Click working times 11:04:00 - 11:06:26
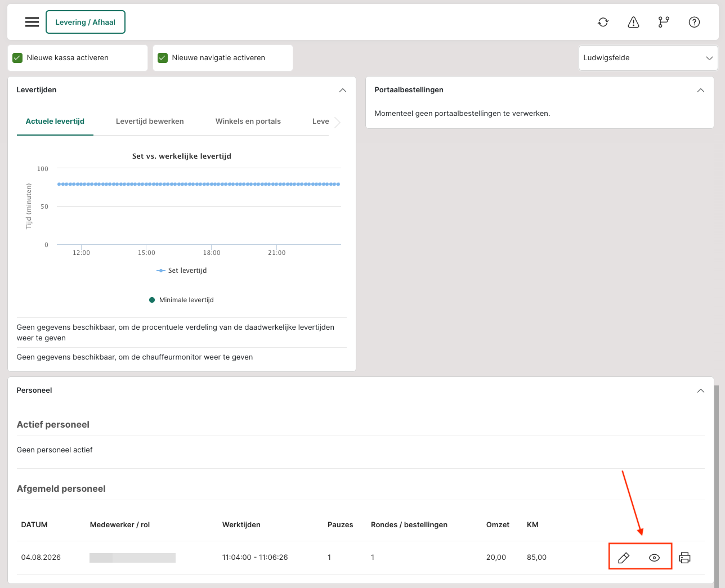This screenshot has width=725, height=588. click(255, 558)
